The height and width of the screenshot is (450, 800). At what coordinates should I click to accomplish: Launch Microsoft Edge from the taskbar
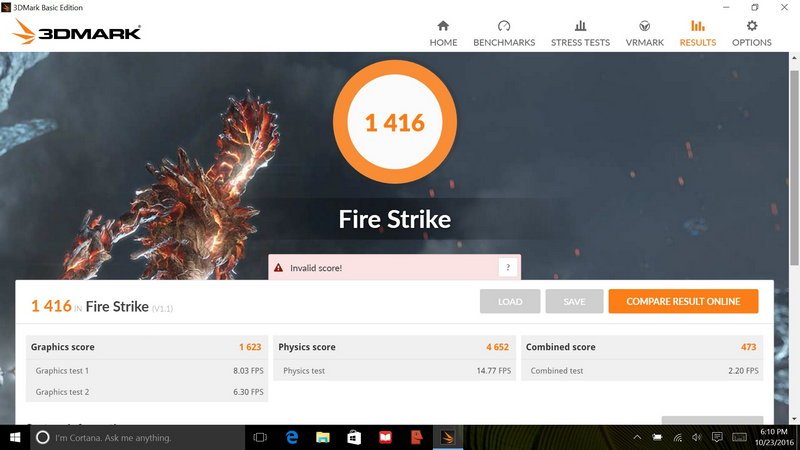292,437
